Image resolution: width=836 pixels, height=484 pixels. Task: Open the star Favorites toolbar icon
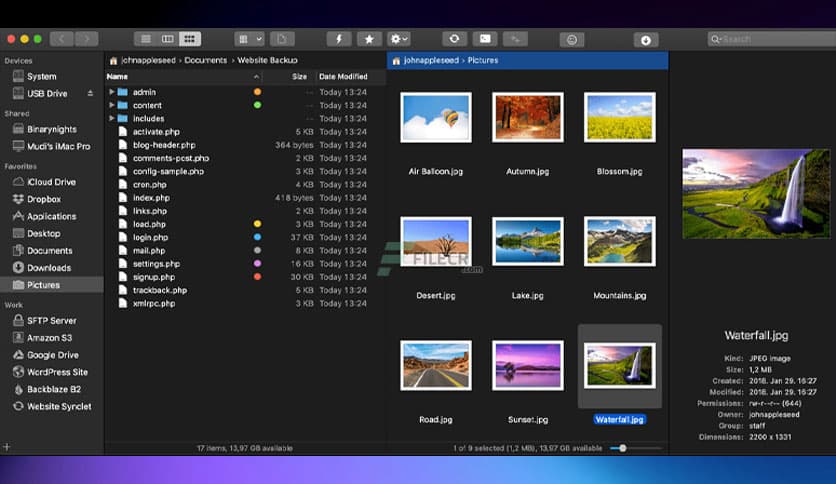368,39
